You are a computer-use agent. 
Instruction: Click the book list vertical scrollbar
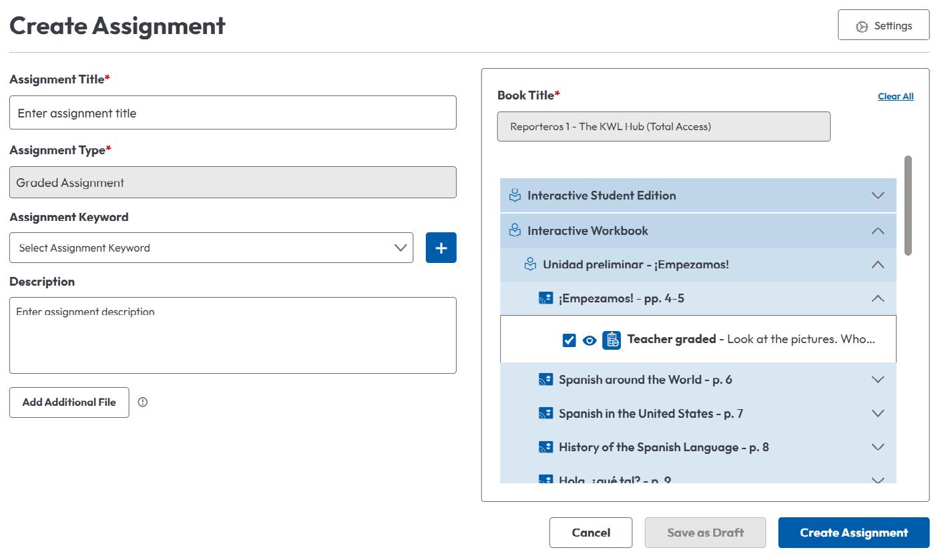[908, 205]
